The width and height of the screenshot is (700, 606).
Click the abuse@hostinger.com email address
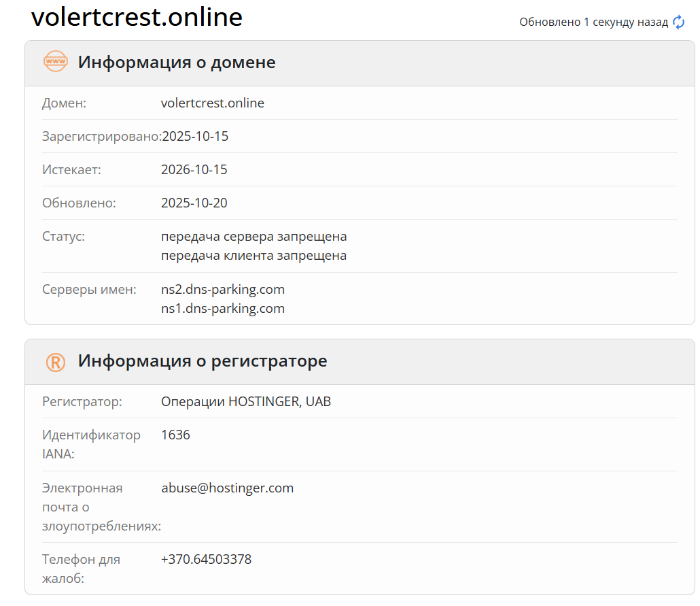pyautogui.click(x=227, y=488)
